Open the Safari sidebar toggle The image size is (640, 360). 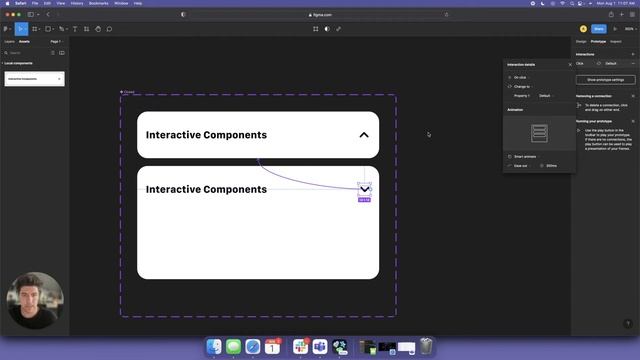(x=31, y=15)
